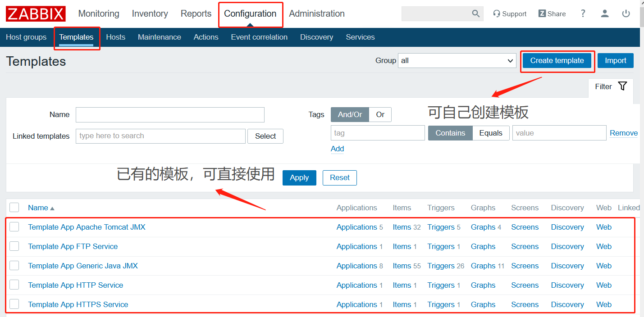The height and width of the screenshot is (317, 644).
Task: Open the user profile icon
Action: click(604, 14)
